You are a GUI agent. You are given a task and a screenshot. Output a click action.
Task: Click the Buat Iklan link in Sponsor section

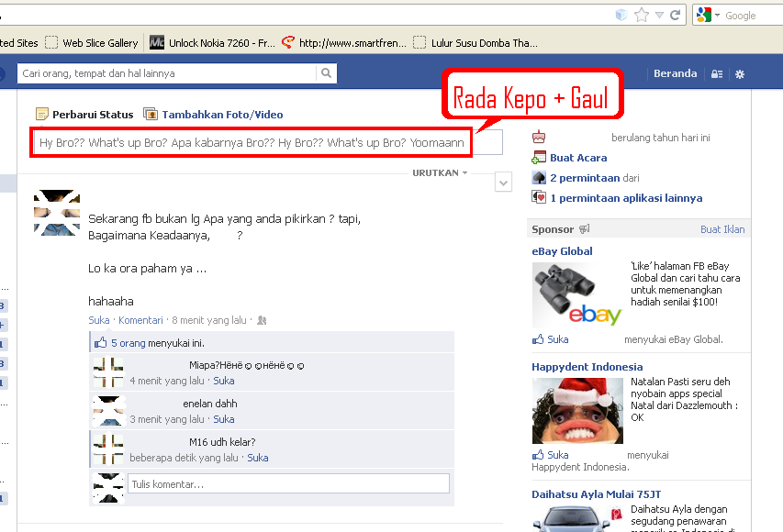[722, 228]
